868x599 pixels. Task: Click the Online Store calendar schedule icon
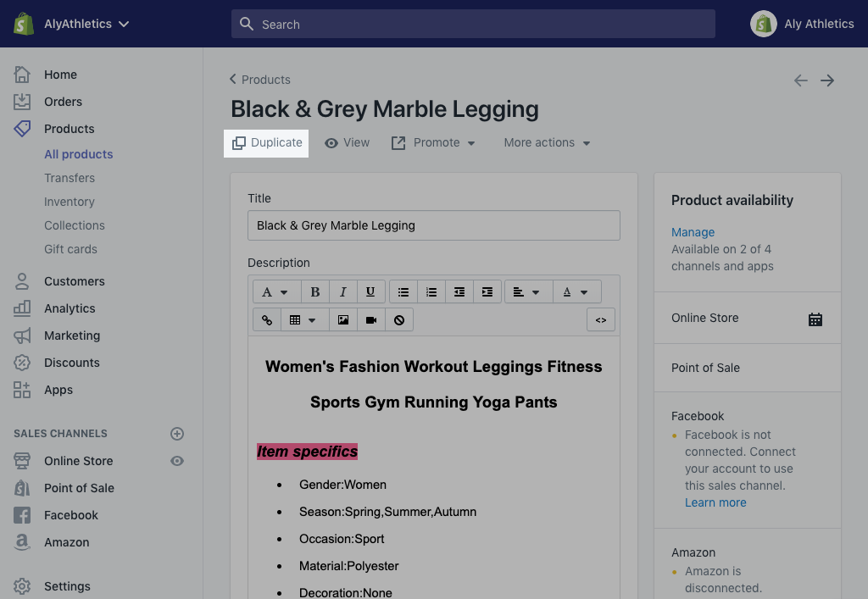815,319
